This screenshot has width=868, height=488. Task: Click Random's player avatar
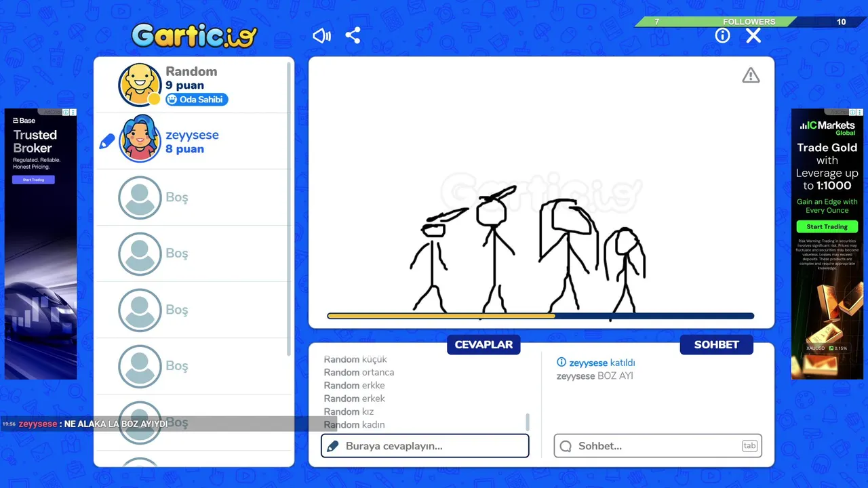[140, 85]
